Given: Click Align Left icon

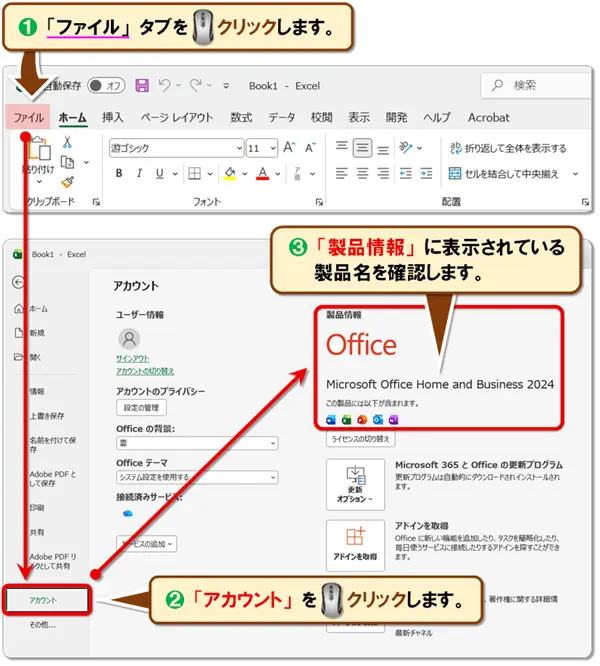Looking at the screenshot, I should [341, 173].
